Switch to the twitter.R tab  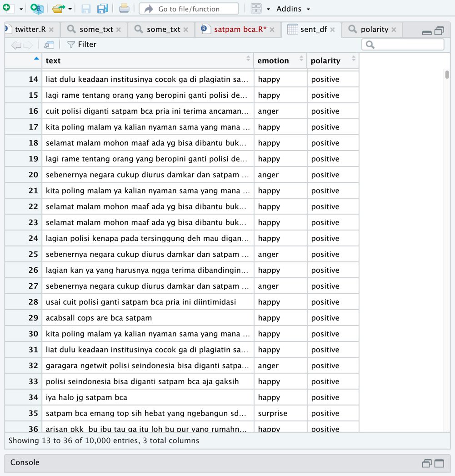point(30,29)
